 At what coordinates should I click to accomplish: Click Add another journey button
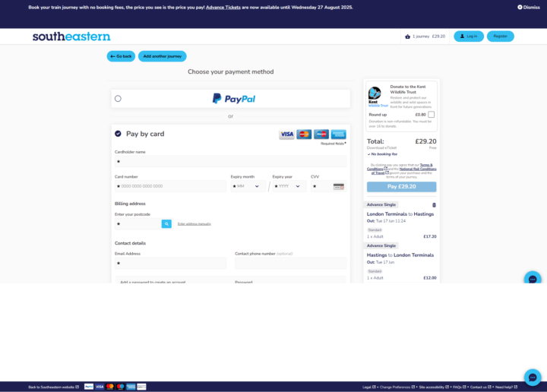pos(163,56)
